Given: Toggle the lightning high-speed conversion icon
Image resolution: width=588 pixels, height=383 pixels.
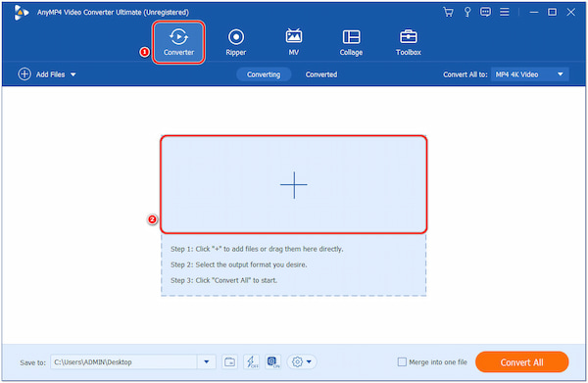Looking at the screenshot, I should [251, 362].
